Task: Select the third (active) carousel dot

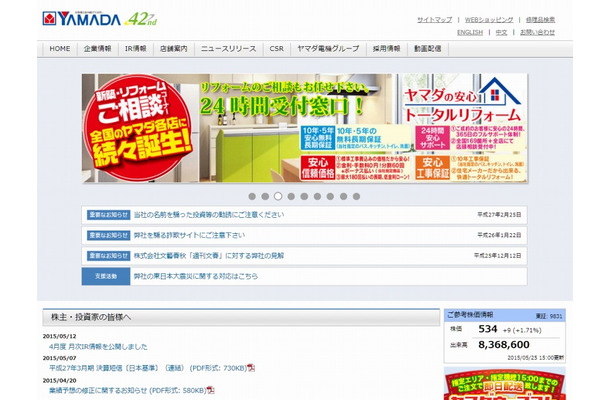Action: tap(278, 196)
